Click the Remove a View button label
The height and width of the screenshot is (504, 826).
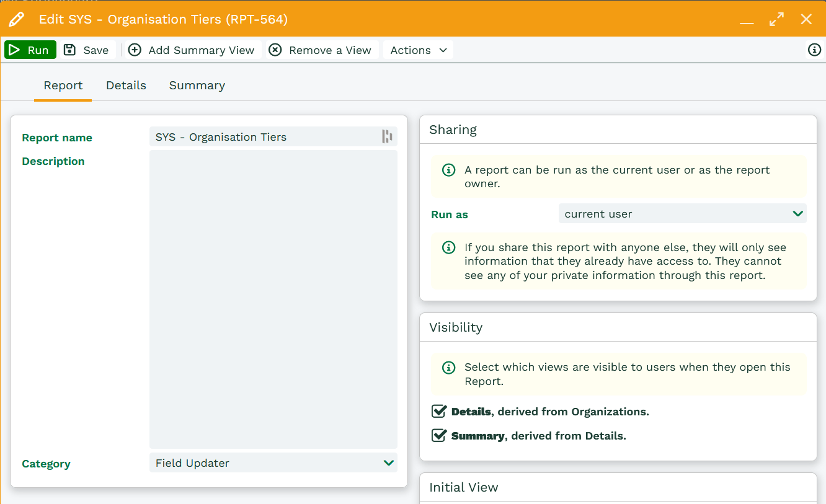330,50
